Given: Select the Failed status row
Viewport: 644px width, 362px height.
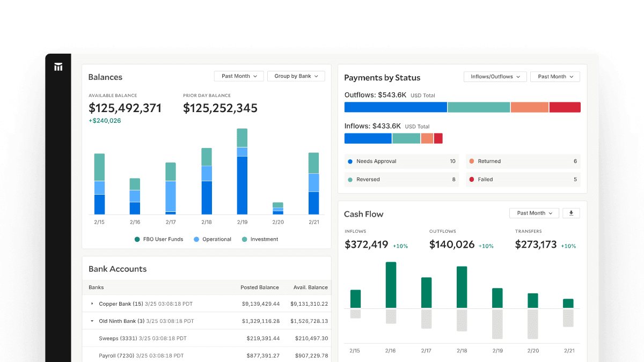Looking at the screenshot, I should point(523,180).
